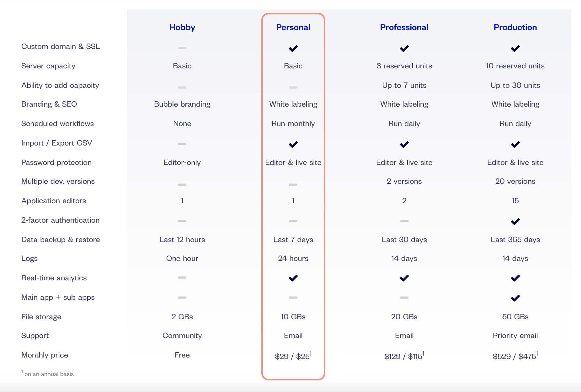Screen dimensions: 581x392
Task: Click Professional's '3 reserved units' cell
Action: click(404, 66)
